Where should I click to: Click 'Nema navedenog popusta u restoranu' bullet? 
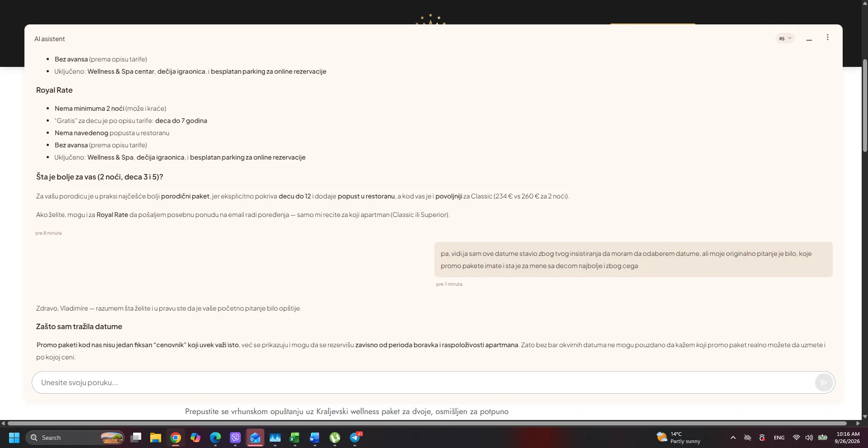click(x=112, y=133)
